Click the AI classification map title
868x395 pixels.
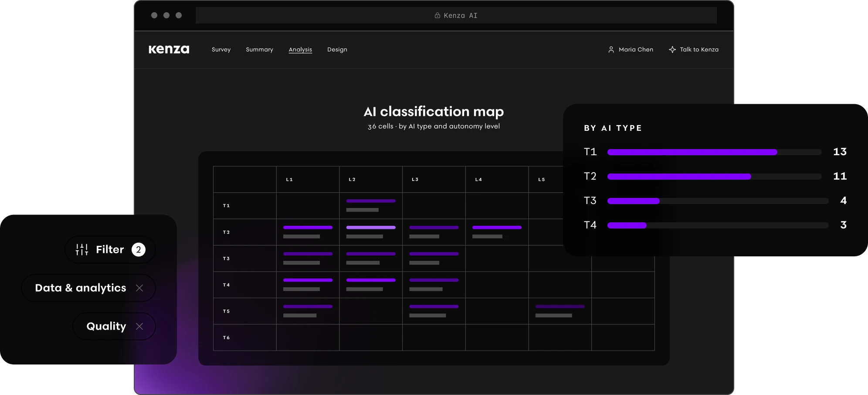click(x=434, y=112)
